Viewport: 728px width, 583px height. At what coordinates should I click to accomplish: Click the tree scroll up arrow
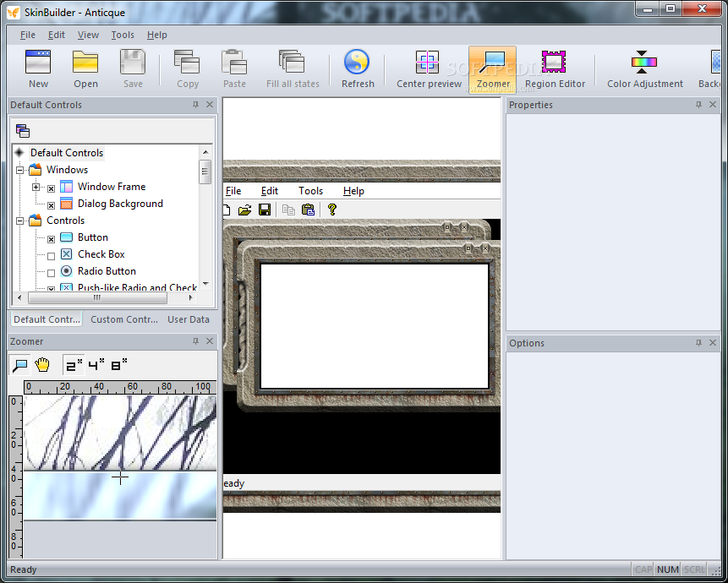pyautogui.click(x=205, y=151)
